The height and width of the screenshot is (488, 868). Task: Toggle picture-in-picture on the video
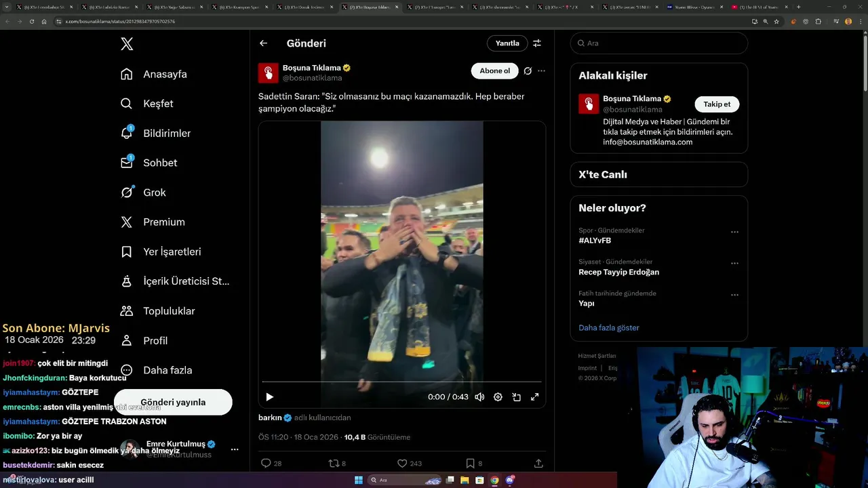point(516,397)
